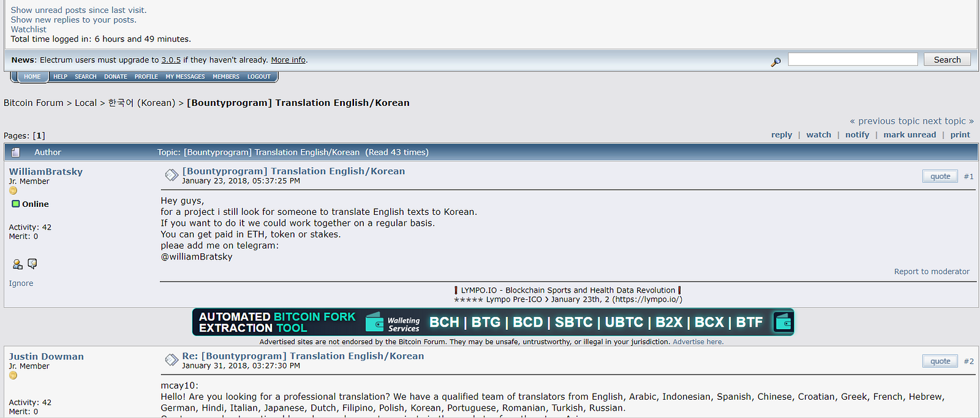Viewport: 980px width, 418px height.
Task: Click the Search button
Action: 947,59
